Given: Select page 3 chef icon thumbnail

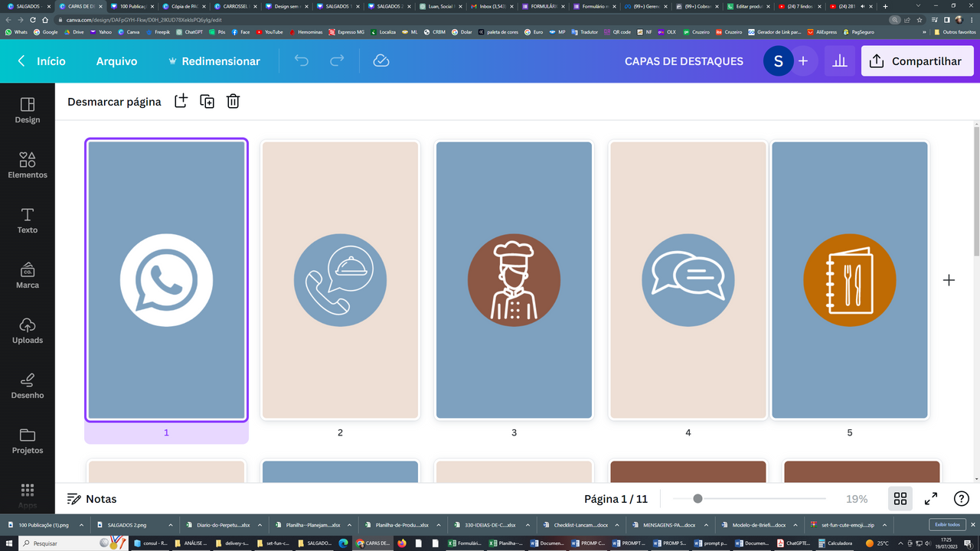Looking at the screenshot, I should pyautogui.click(x=514, y=280).
